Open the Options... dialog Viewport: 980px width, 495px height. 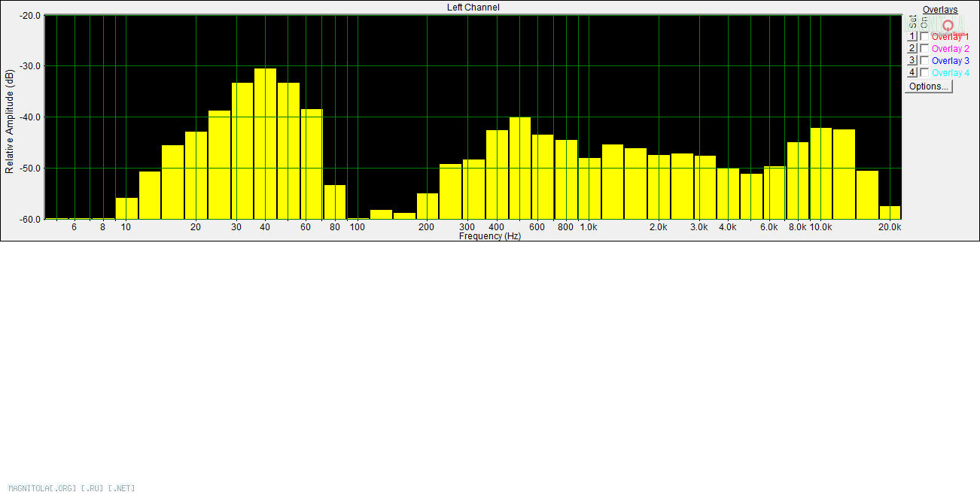tap(929, 87)
